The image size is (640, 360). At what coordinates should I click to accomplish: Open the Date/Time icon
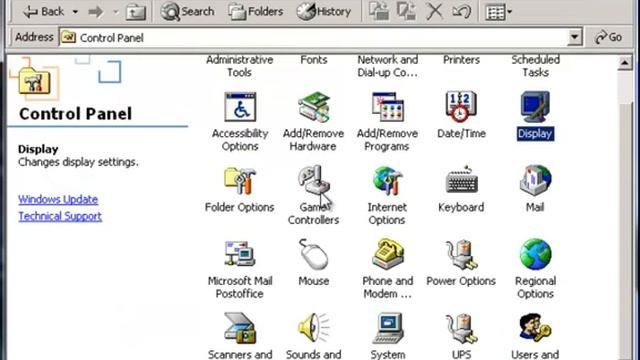[461, 107]
